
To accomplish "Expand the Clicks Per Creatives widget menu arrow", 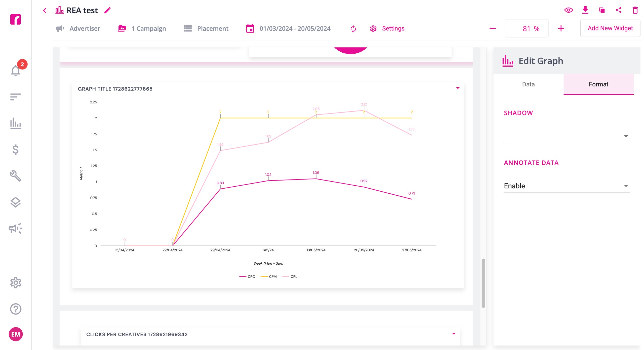I will [x=453, y=334].
